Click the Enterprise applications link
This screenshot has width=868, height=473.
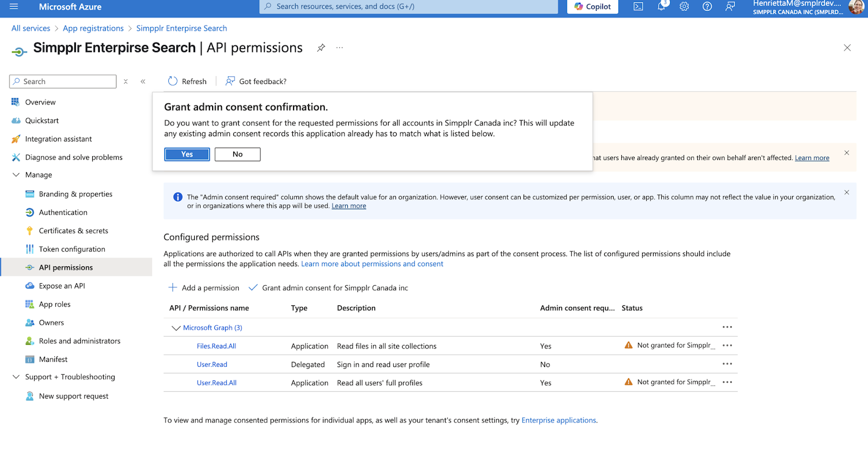(558, 420)
